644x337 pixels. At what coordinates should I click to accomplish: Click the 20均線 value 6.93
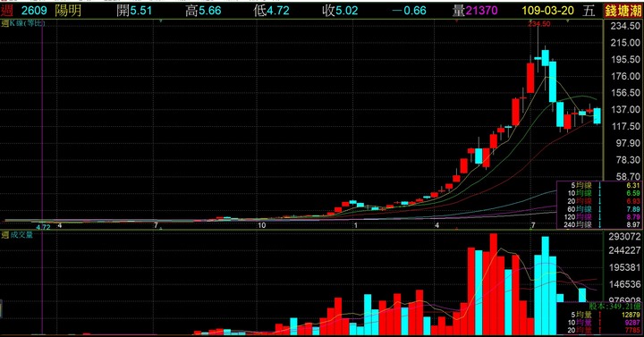(633, 201)
